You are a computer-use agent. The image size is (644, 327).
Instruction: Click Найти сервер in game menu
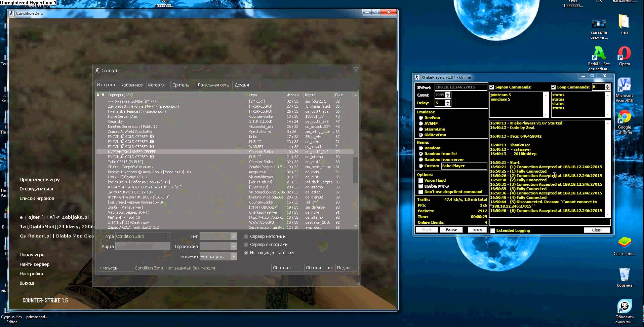[34, 264]
